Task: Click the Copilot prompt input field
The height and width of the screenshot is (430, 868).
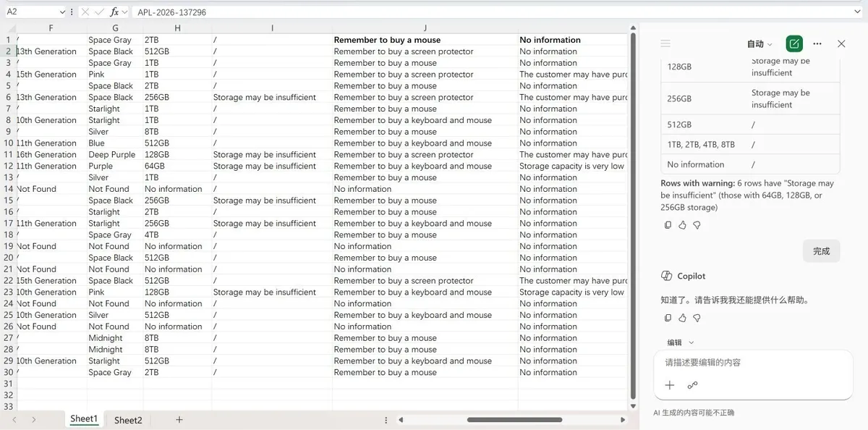Action: pyautogui.click(x=752, y=363)
